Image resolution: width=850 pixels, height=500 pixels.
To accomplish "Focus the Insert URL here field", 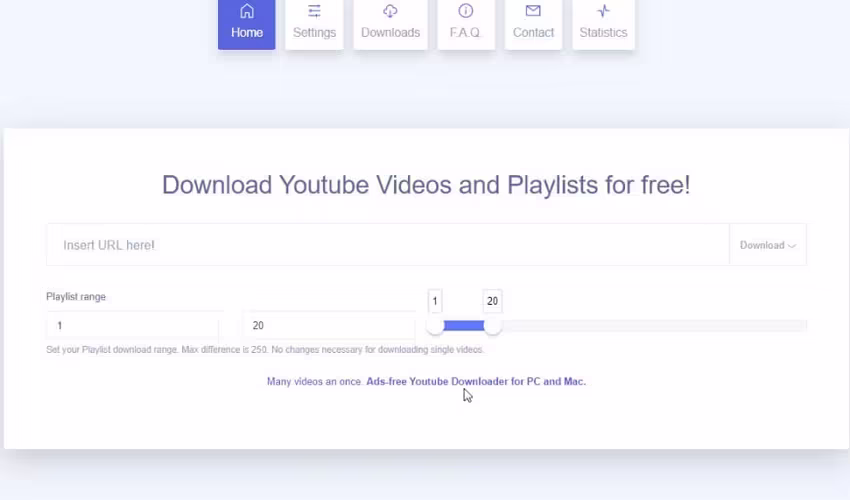I will 388,245.
